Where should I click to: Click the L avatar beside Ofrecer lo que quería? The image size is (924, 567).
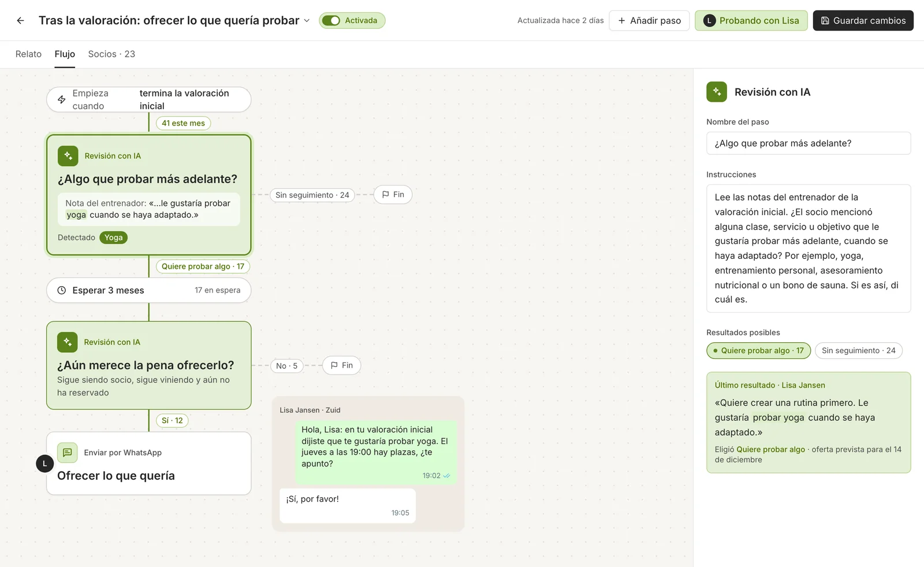[45, 464]
